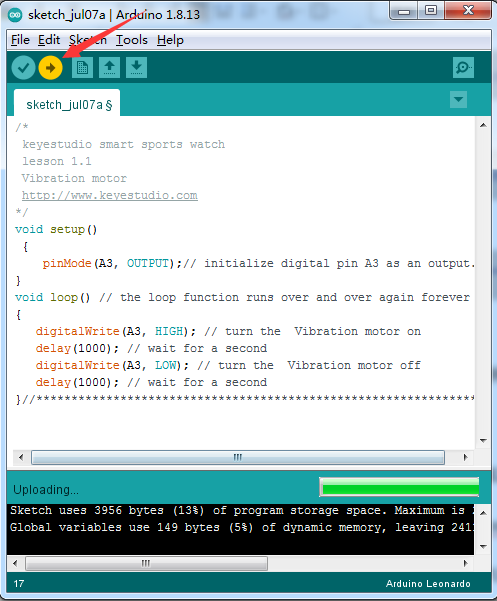
Task: Click console vertical scrollbar down arrow
Action: [483, 547]
